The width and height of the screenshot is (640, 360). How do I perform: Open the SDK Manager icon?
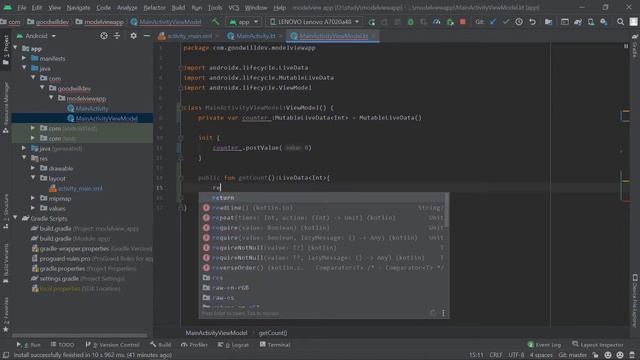pos(604,22)
